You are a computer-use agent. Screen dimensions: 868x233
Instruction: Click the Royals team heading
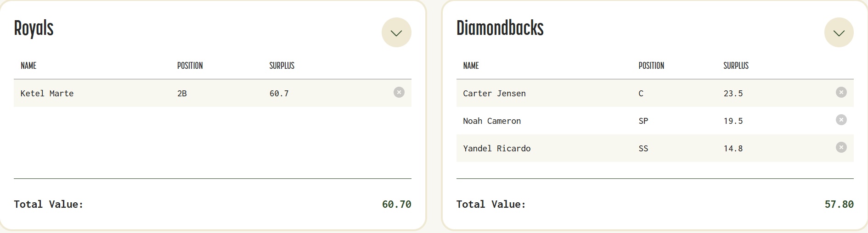[34, 28]
